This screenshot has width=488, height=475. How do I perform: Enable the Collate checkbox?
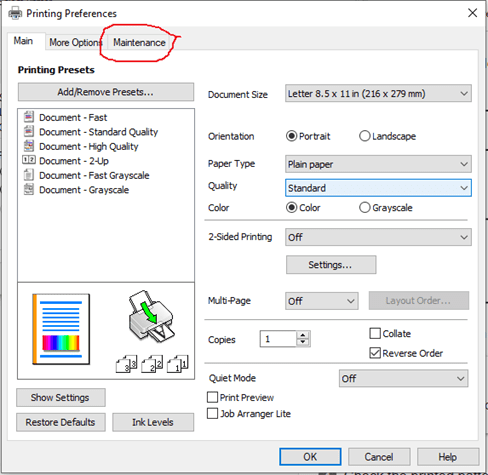(375, 333)
